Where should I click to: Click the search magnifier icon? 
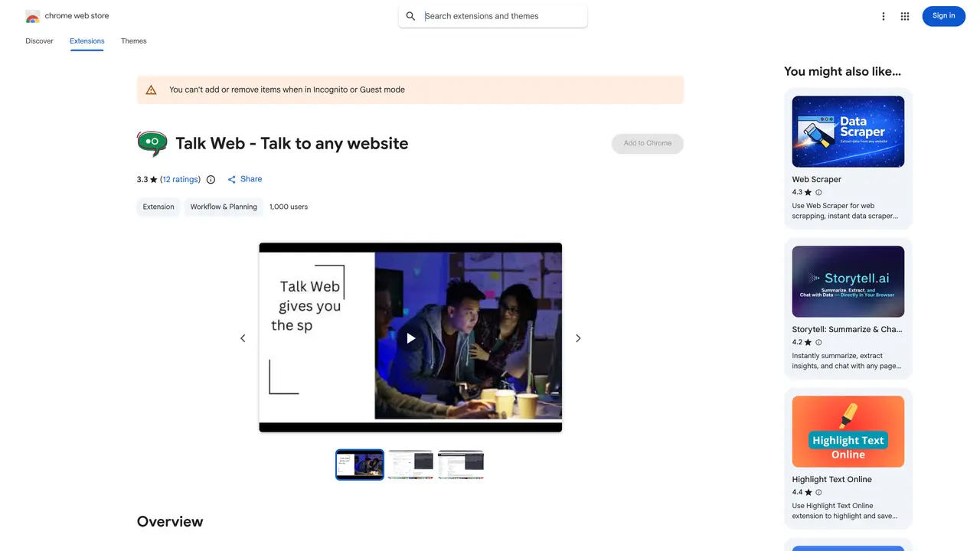pyautogui.click(x=411, y=16)
